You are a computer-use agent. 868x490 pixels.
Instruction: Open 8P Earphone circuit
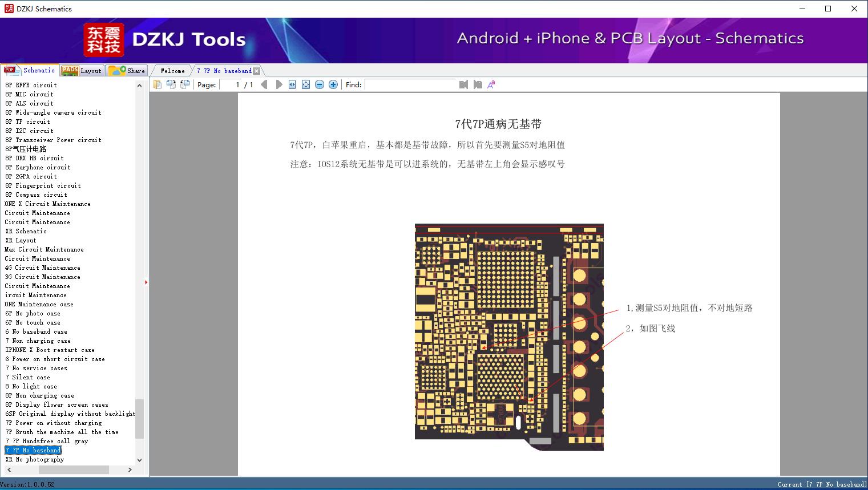(38, 167)
